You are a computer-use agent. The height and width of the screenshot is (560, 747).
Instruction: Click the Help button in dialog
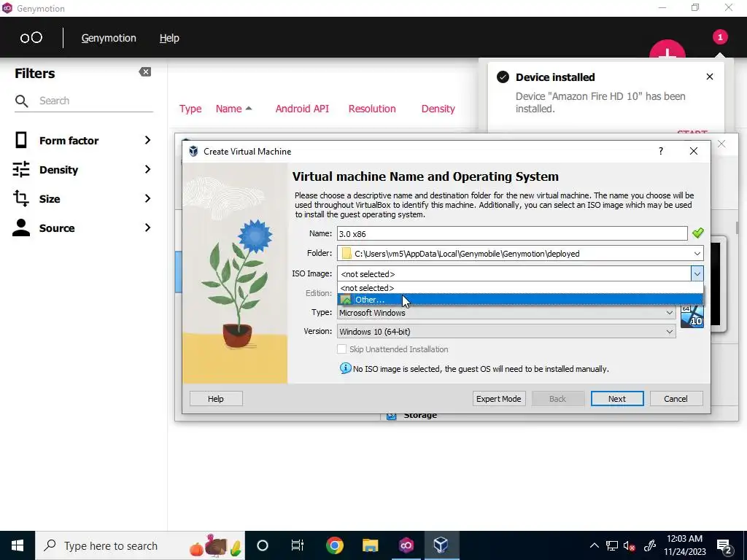point(216,399)
